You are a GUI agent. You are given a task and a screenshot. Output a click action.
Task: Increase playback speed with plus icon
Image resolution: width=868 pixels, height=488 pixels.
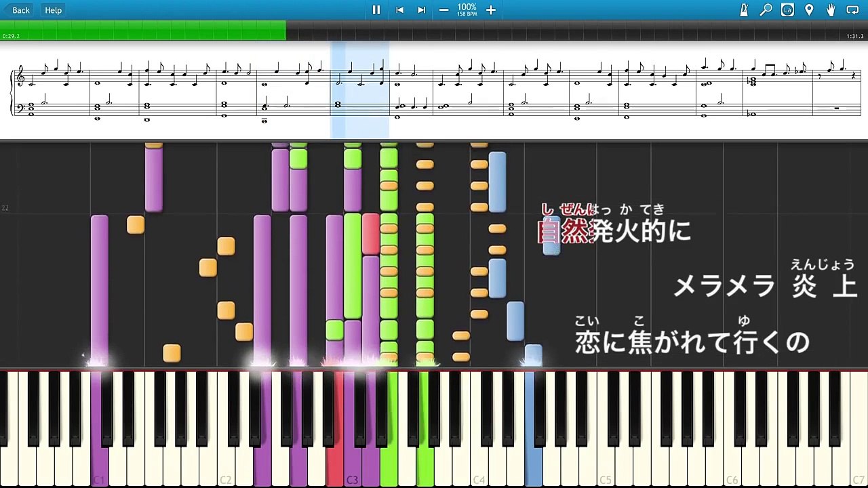pos(491,10)
